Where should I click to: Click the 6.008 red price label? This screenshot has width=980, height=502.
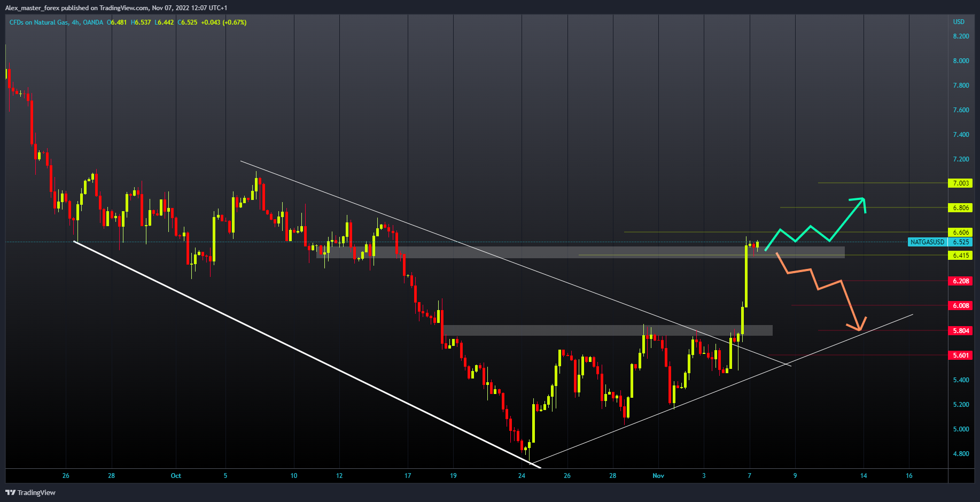coord(961,305)
